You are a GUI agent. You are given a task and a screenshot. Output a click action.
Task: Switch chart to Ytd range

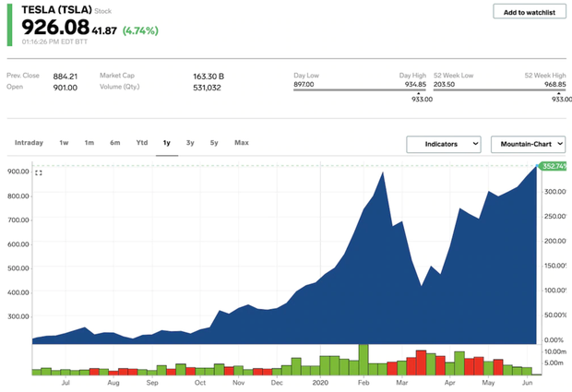[141, 143]
